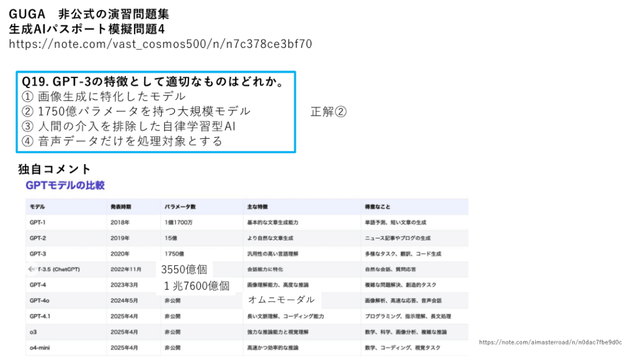Select answer option ① 画像生成に特化したモデル
635x364 pixels.
coord(104,96)
